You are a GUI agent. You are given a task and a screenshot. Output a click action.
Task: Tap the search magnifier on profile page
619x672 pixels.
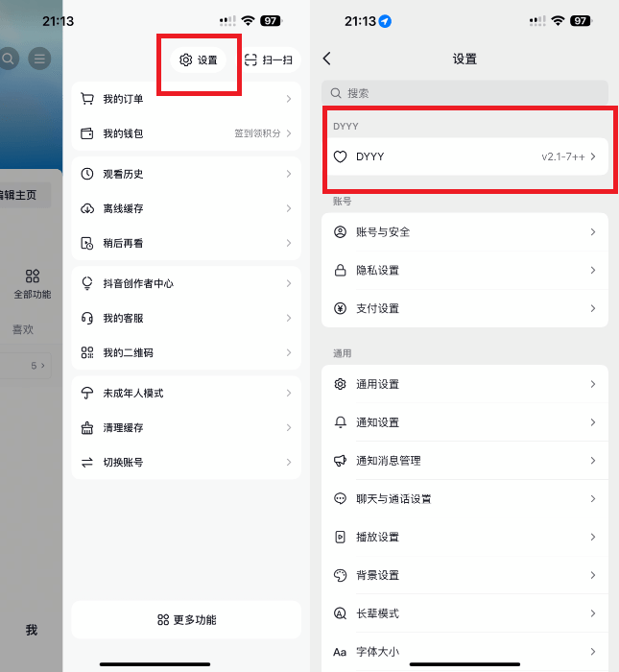[x=8, y=59]
